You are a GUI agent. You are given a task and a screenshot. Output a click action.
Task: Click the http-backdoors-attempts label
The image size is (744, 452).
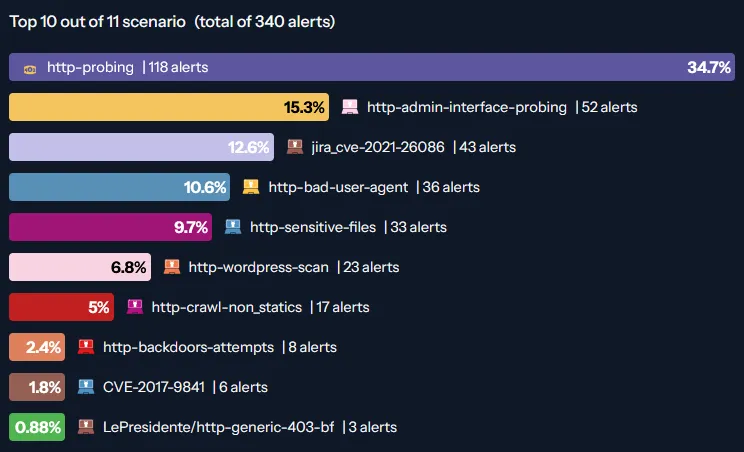188,347
